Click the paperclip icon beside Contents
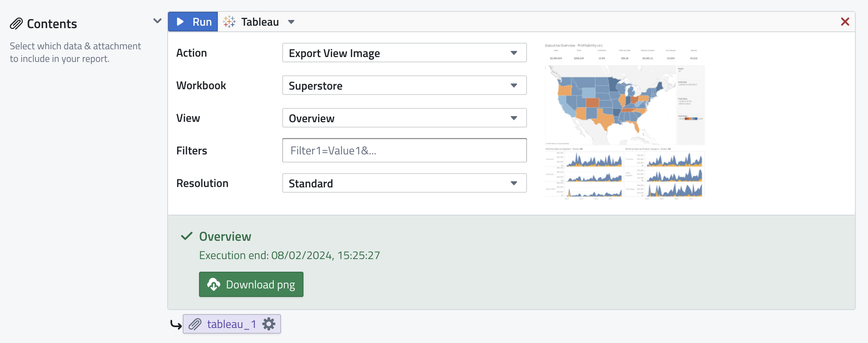The width and height of the screenshot is (868, 343). [16, 24]
